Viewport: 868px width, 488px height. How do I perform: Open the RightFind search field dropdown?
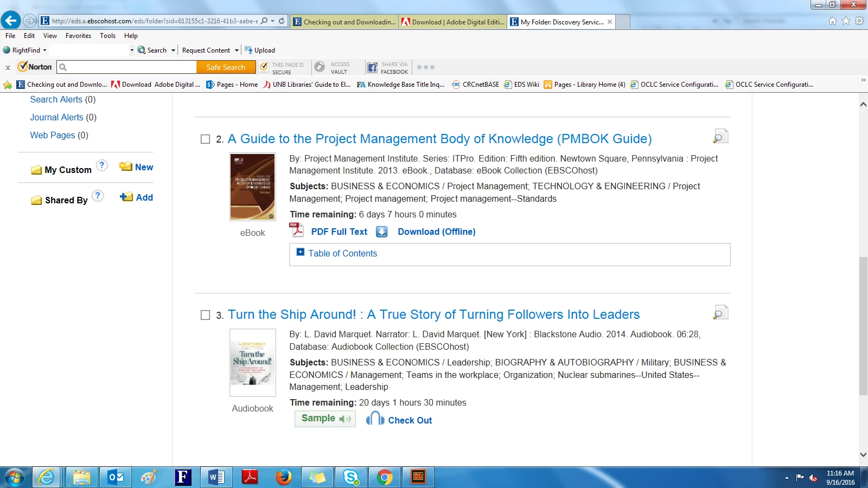[x=132, y=50]
